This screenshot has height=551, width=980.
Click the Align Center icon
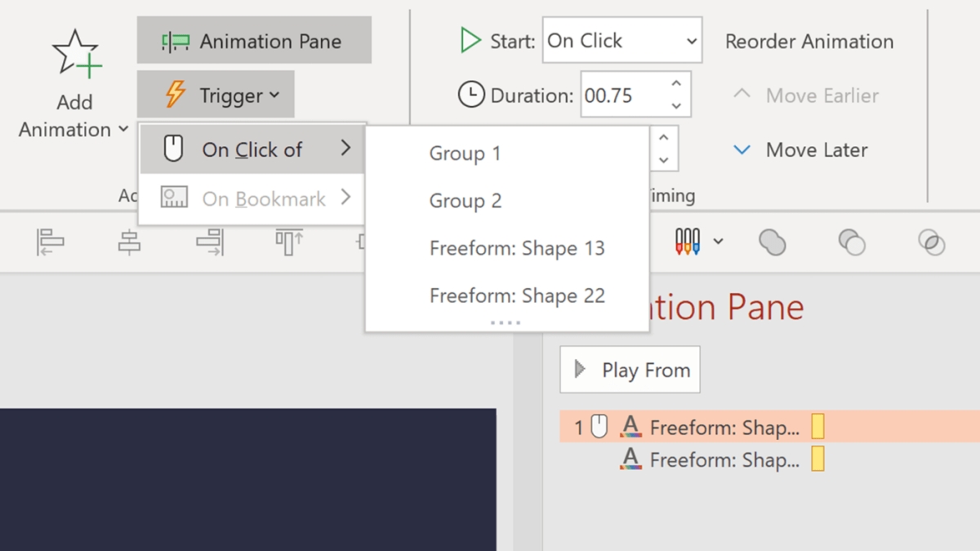tap(129, 242)
